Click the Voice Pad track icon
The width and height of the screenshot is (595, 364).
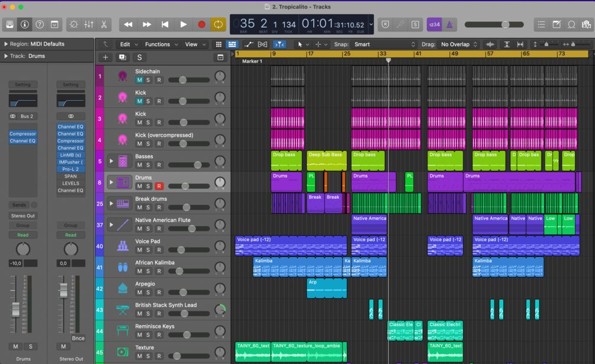pyautogui.click(x=123, y=246)
